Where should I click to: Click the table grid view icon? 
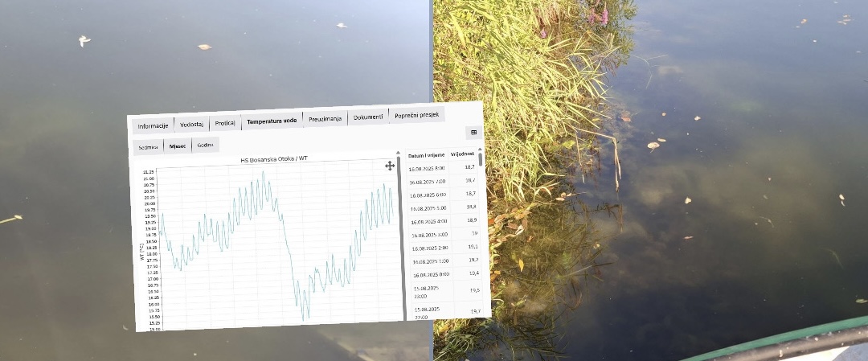point(473,133)
